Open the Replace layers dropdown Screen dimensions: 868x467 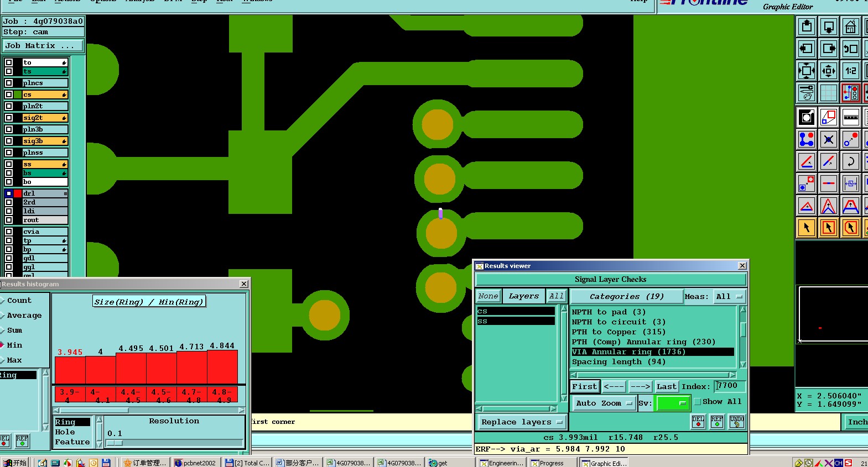pyautogui.click(x=521, y=422)
